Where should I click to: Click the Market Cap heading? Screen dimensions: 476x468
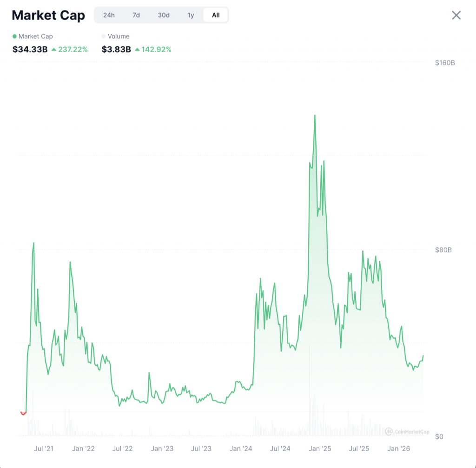(48, 15)
